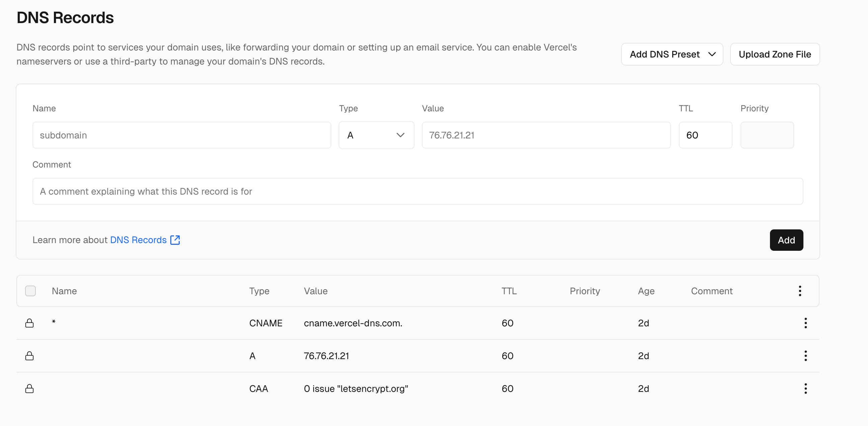Click into the TTL field containing 60
Image resolution: width=868 pixels, height=426 pixels.
point(705,135)
